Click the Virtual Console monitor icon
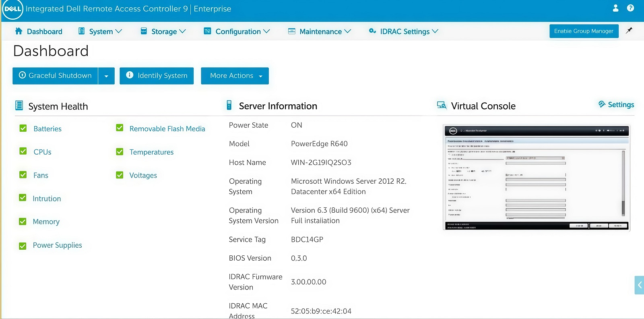Viewport: 644px width, 319px height. (x=442, y=106)
